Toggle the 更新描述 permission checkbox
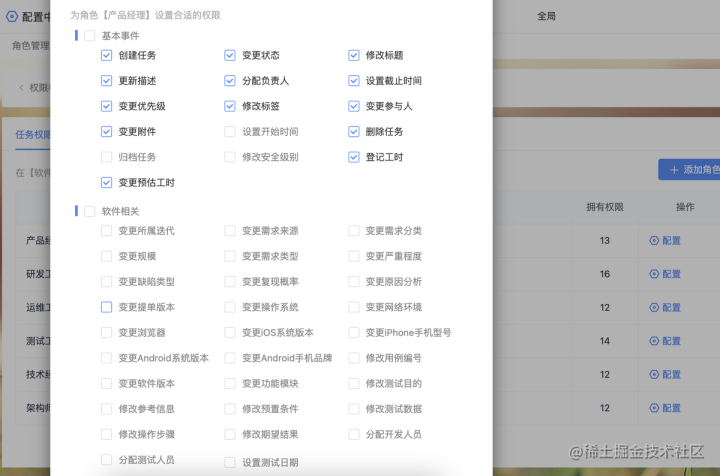Image resolution: width=720 pixels, height=476 pixels. pyautogui.click(x=106, y=81)
